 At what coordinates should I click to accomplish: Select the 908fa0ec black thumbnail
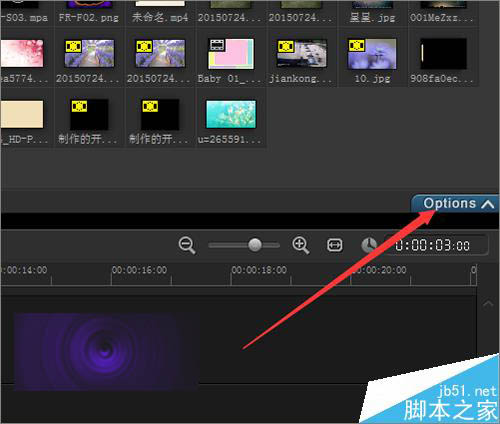pos(443,54)
